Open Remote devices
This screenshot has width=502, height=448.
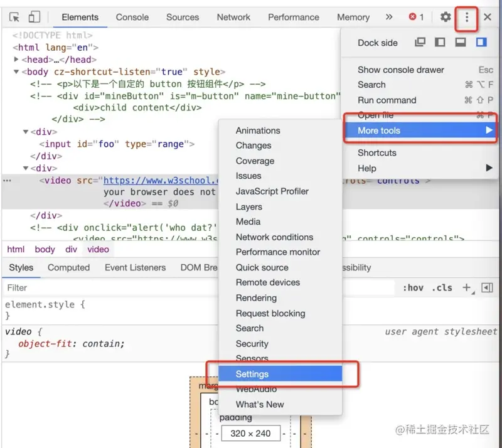280,282
